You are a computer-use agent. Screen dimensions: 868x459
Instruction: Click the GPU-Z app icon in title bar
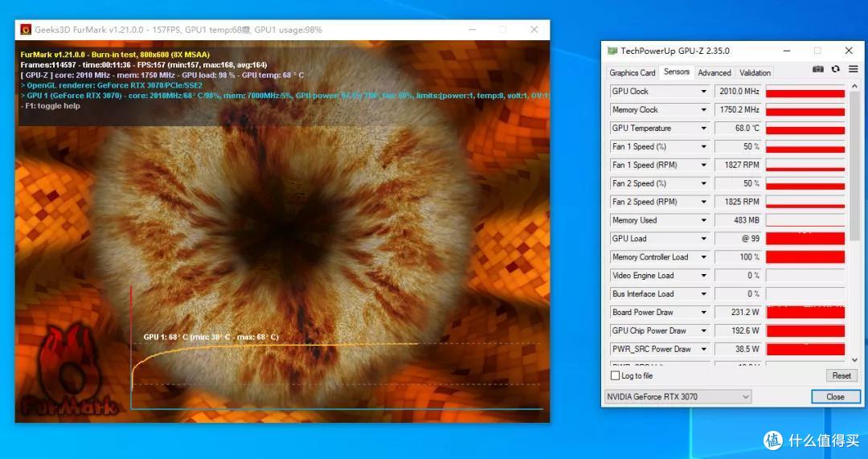[612, 51]
